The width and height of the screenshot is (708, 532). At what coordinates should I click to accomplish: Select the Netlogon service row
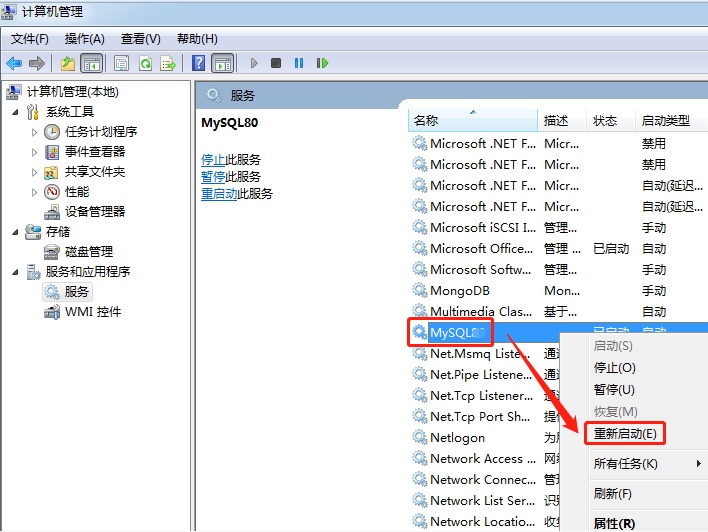[484, 438]
